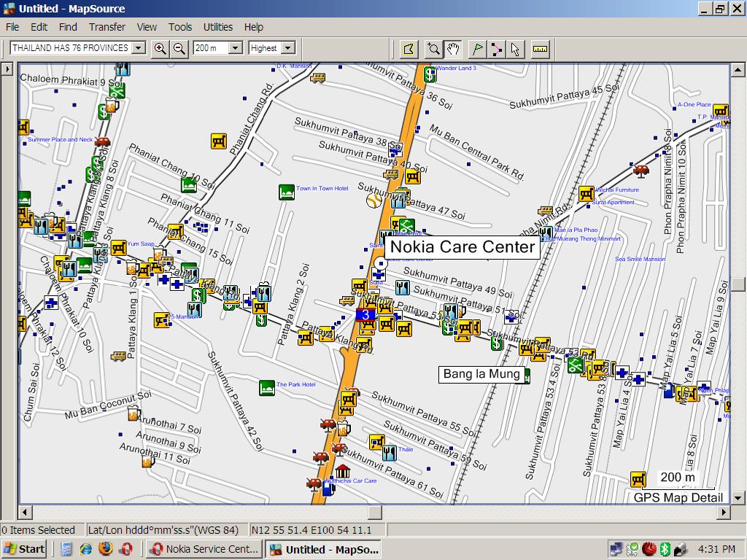Screen dimensions: 747x560
Task: Select the Distance/Bearing ruler tool
Action: click(540, 49)
